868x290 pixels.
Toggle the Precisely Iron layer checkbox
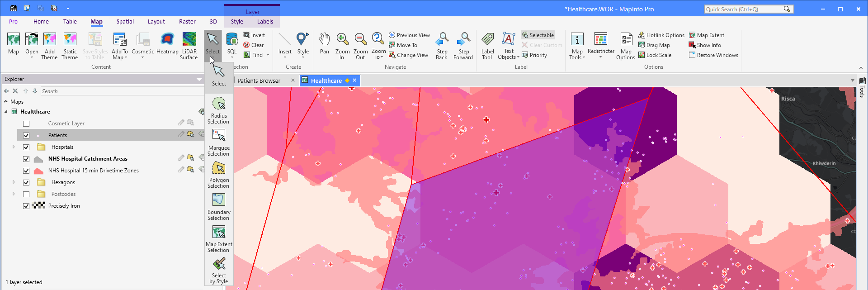26,206
